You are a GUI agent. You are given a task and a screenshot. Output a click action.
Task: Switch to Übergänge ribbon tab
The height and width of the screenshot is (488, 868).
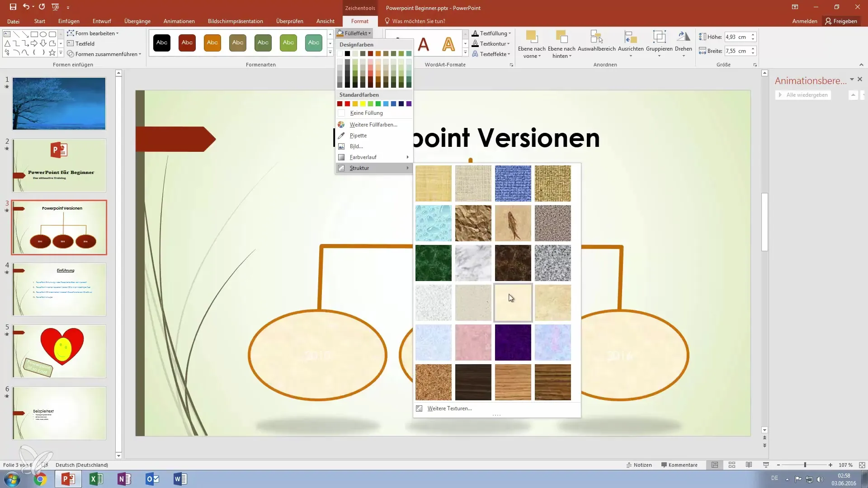click(x=137, y=21)
